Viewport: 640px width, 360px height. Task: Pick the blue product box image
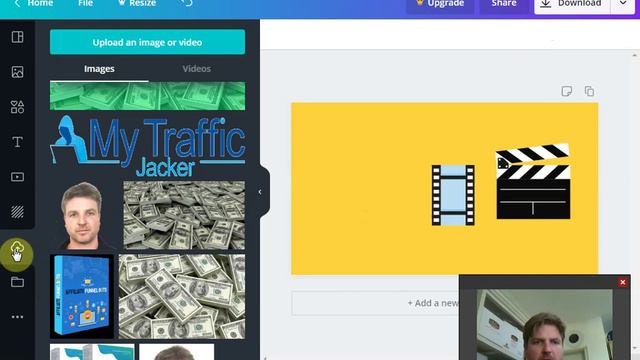coord(82,296)
